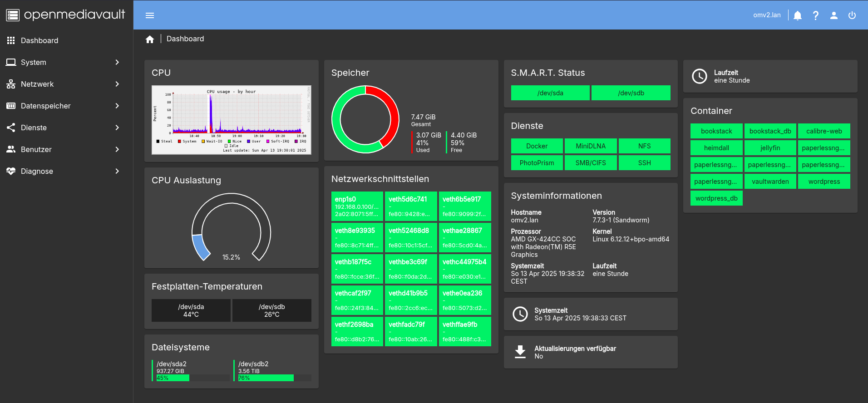Open the notifications bell icon

coord(798,15)
